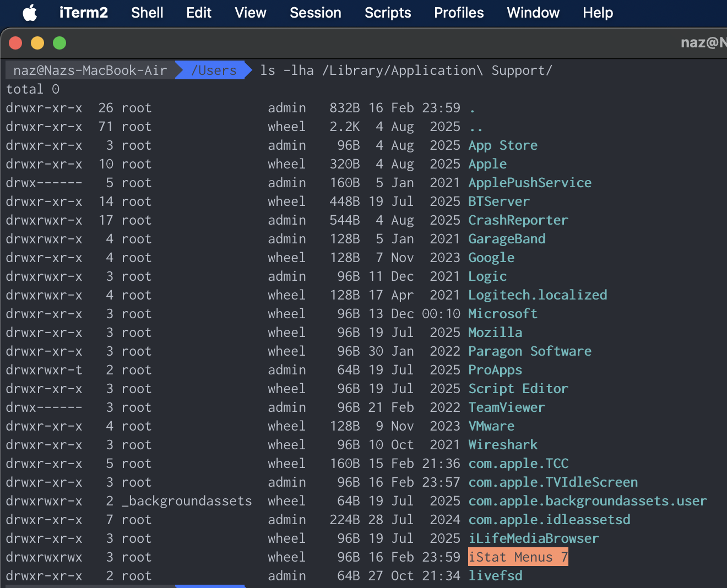Open the Scripts menu
The image size is (727, 588).
388,13
